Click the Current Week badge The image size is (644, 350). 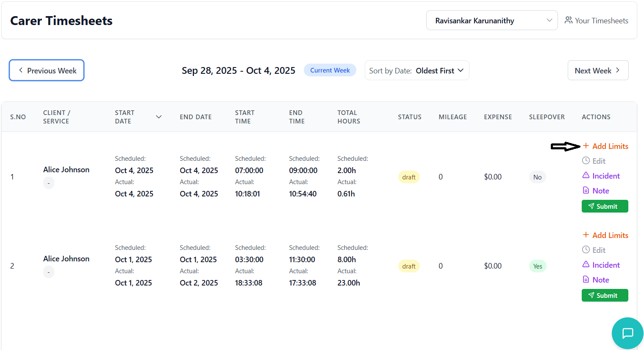[x=330, y=70]
